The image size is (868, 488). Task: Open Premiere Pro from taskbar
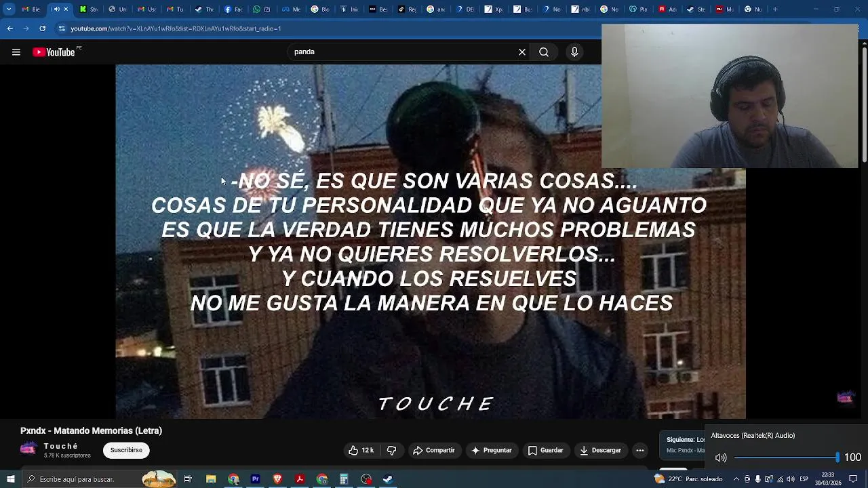(x=255, y=479)
